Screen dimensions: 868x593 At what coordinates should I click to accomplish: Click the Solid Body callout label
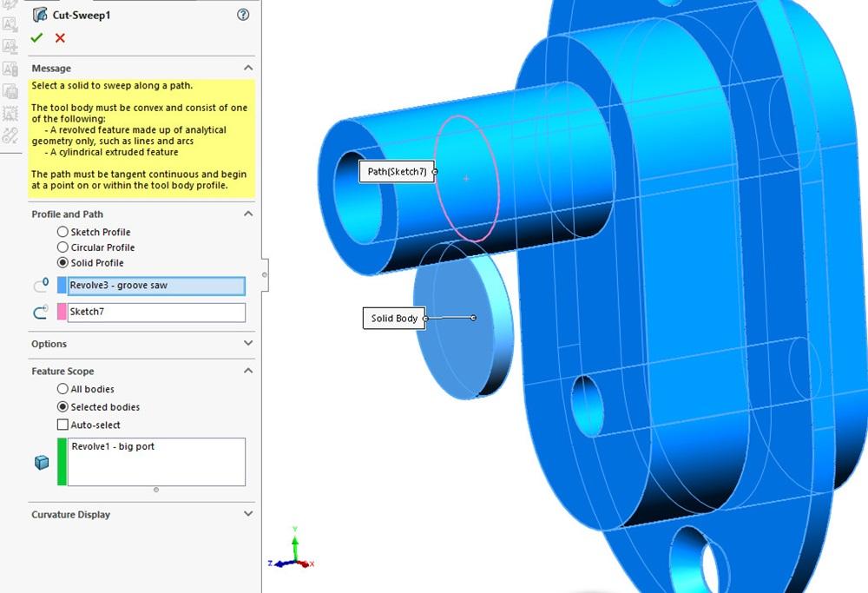[x=394, y=319]
